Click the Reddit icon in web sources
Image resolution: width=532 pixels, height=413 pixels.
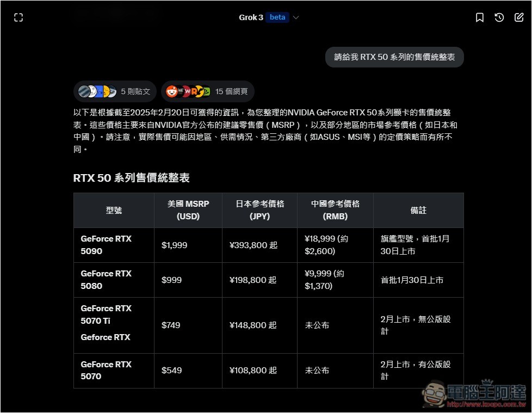click(172, 91)
